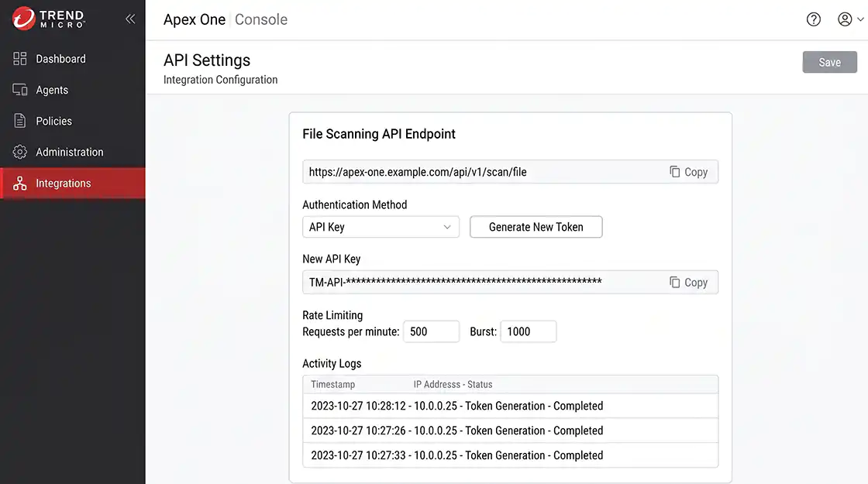
Task: Click the API endpoint URL field
Action: click(511, 172)
